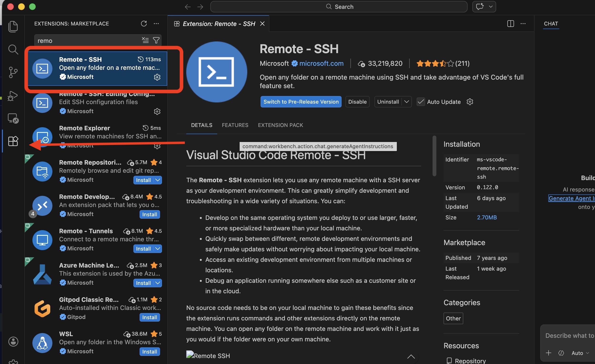
Task: Open the Run and Debug view
Action: [x=13, y=96]
